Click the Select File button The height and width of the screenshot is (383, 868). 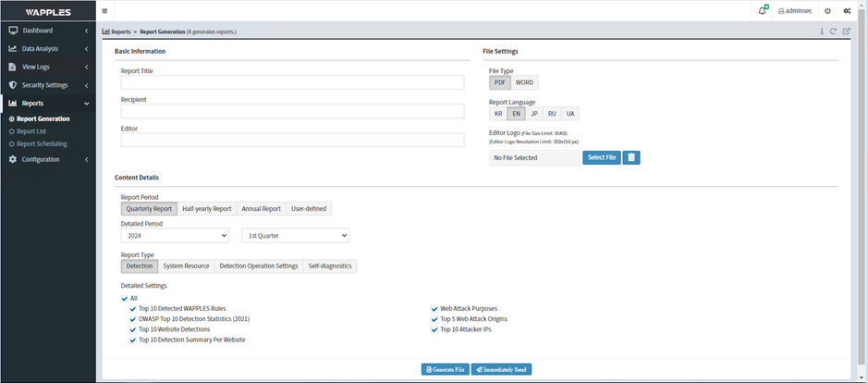click(601, 158)
